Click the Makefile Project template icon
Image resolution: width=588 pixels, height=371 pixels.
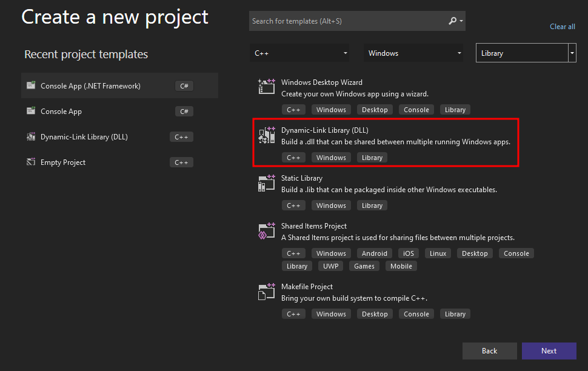[x=267, y=292]
